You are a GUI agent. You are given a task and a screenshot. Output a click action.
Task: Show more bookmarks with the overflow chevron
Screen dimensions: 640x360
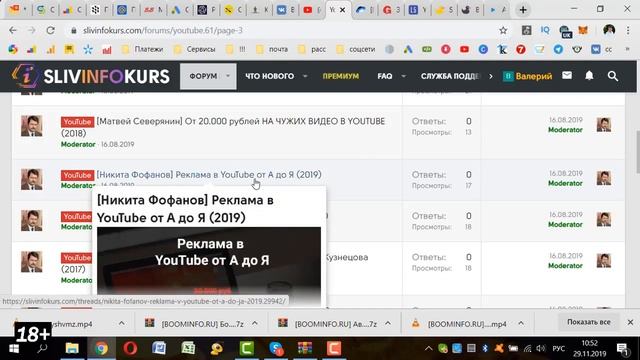click(627, 49)
